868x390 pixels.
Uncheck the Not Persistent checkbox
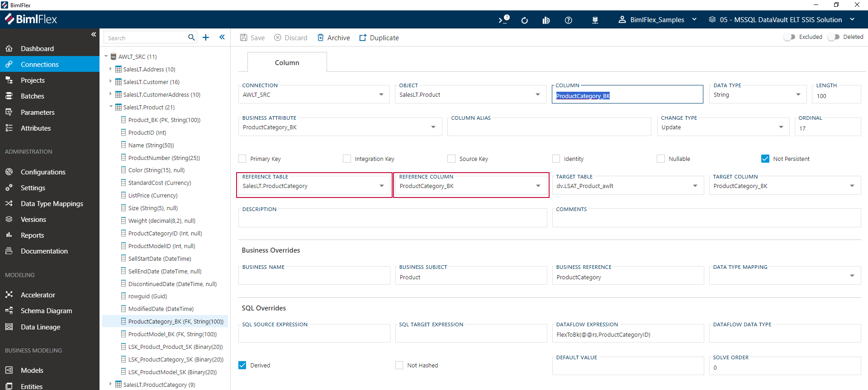click(x=765, y=159)
